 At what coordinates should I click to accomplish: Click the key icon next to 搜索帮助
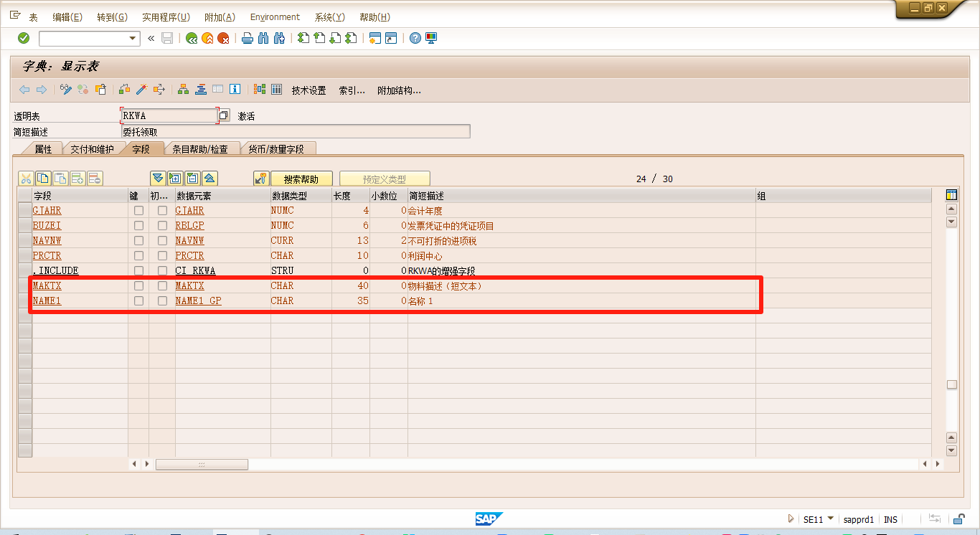tap(260, 178)
